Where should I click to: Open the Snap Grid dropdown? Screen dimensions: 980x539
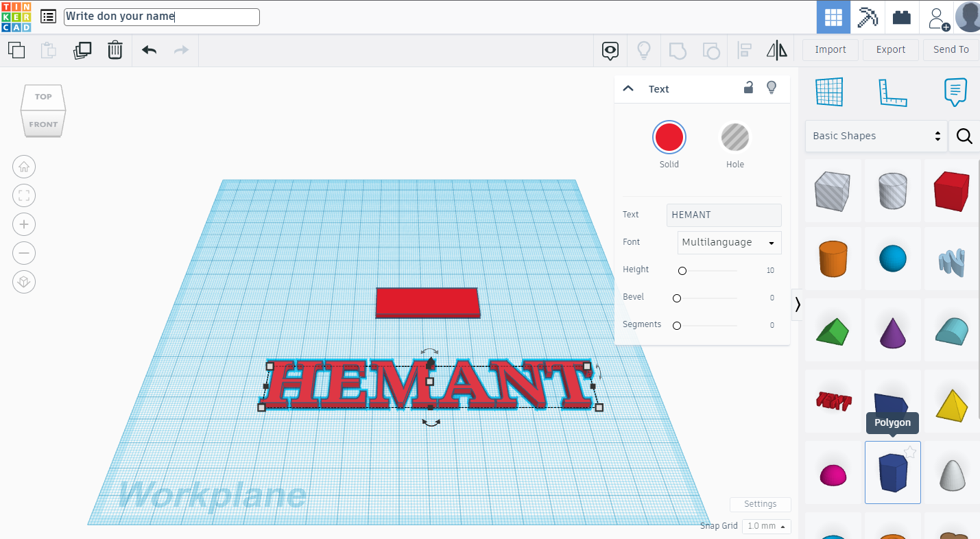[x=766, y=526]
